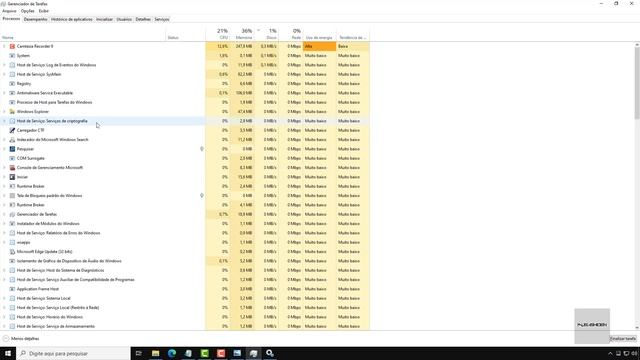Click the System process icon
The width and height of the screenshot is (640, 360).
(x=12, y=56)
